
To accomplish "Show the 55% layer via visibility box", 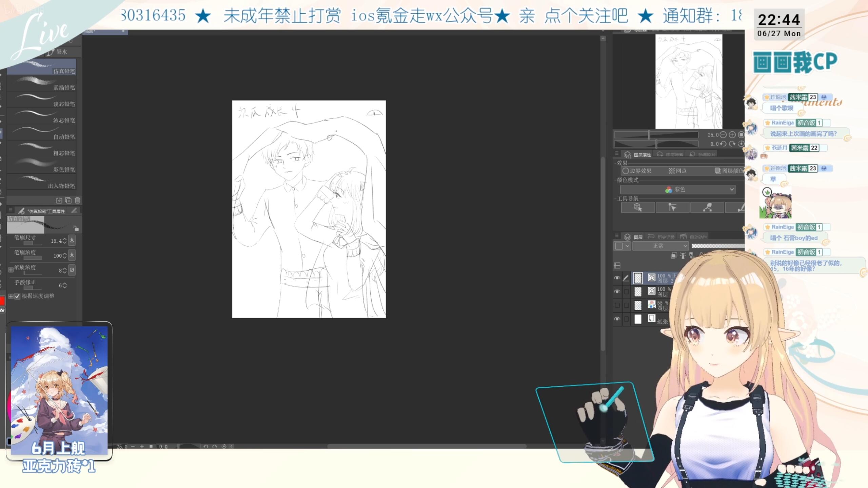I will click(x=617, y=305).
